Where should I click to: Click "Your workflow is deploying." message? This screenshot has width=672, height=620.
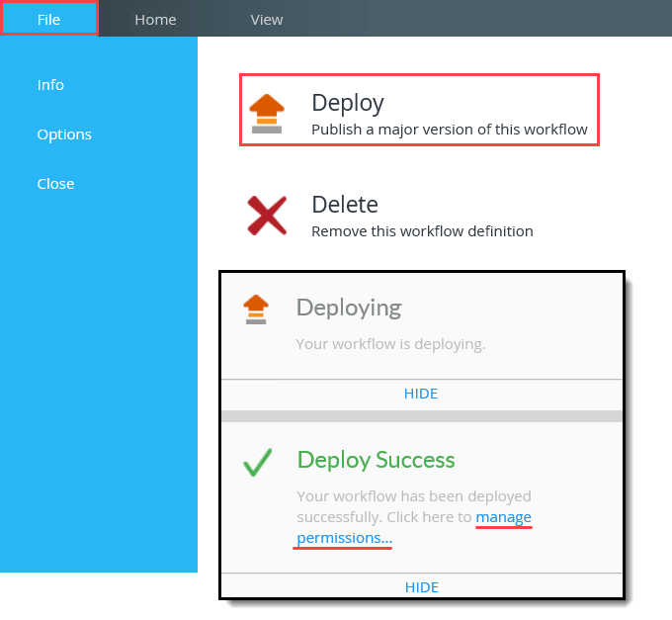point(390,344)
